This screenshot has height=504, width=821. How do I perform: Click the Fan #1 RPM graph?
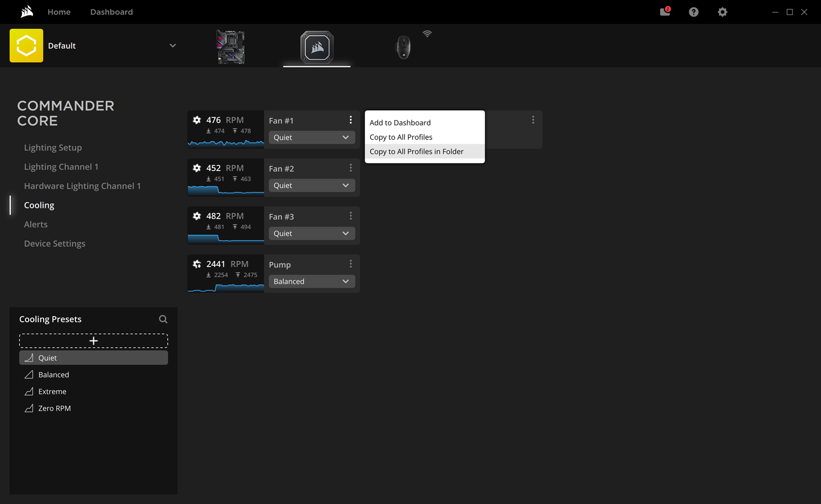(x=226, y=143)
